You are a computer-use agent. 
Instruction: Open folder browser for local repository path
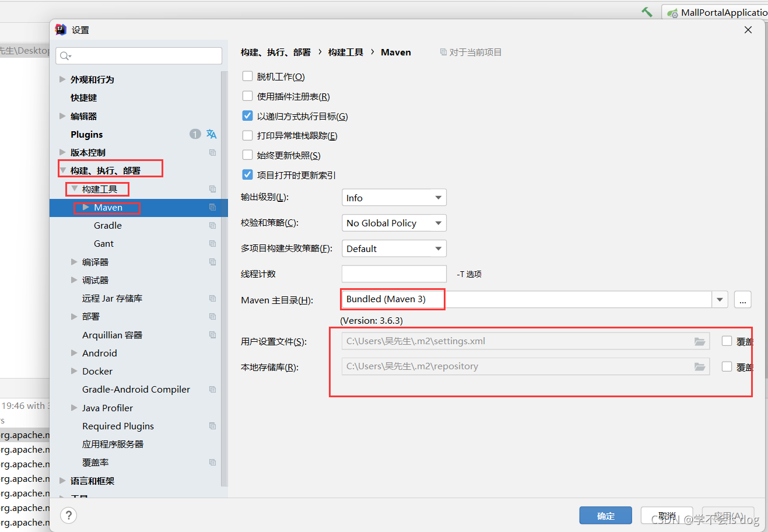(700, 367)
